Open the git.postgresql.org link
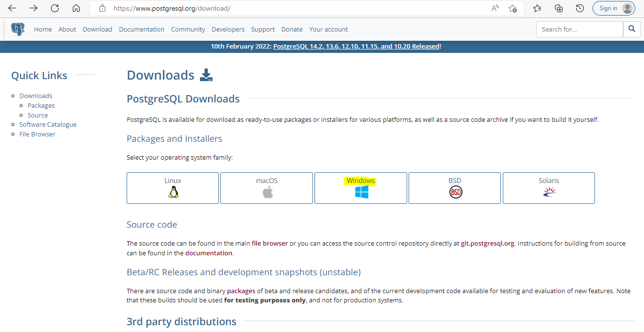644x332 pixels. (487, 244)
